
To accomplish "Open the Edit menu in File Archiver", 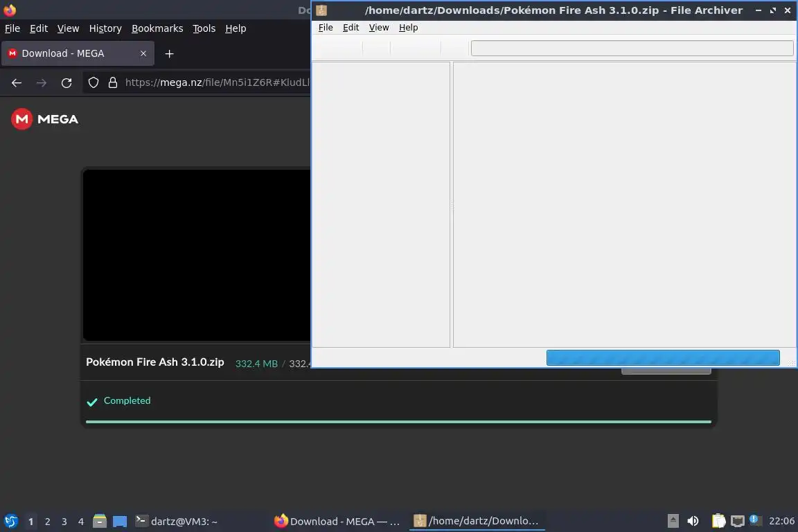I will pyautogui.click(x=351, y=28).
